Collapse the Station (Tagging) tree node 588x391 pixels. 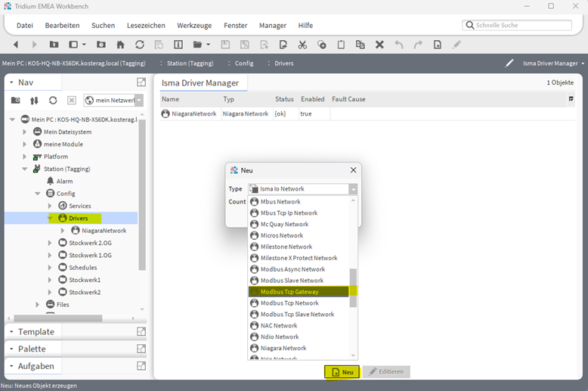pos(25,169)
